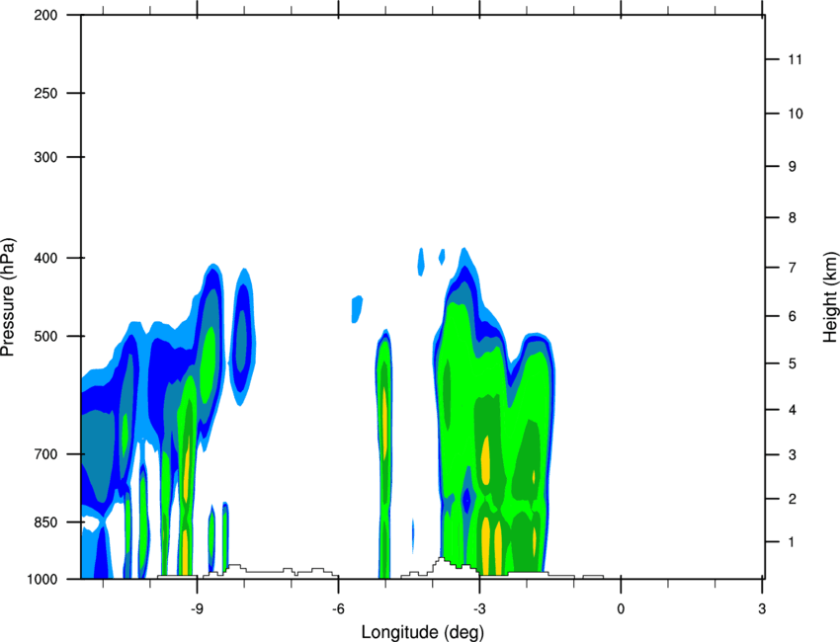Click the "Height (km)" axis title
Image resolution: width=840 pixels, height=642 pixels.
coord(830,296)
